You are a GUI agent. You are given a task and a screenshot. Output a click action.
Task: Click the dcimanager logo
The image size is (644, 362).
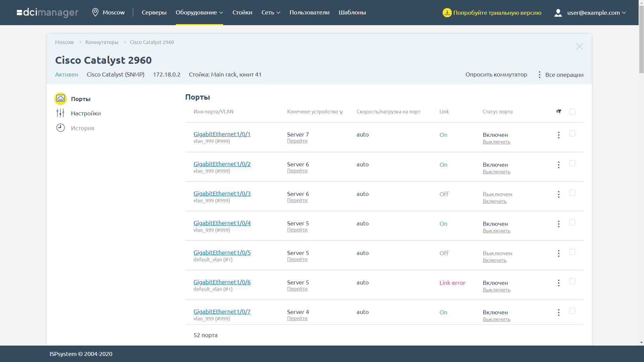pyautogui.click(x=47, y=12)
